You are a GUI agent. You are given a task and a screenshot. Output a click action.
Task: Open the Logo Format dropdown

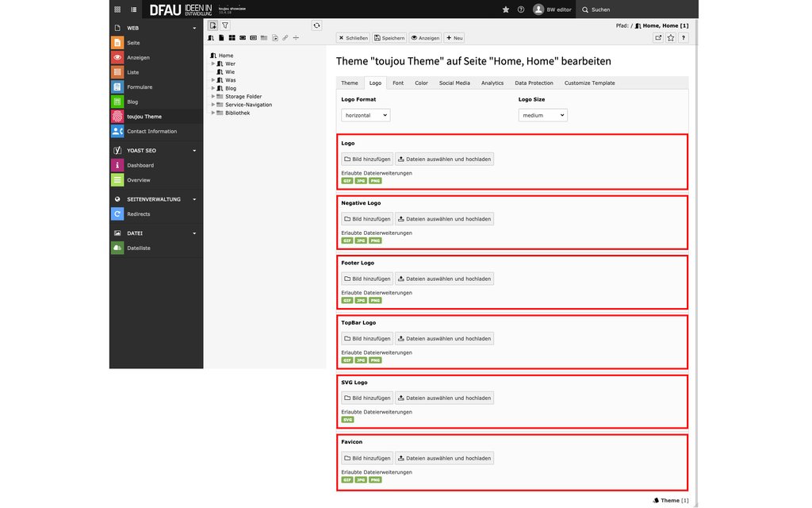coord(366,115)
